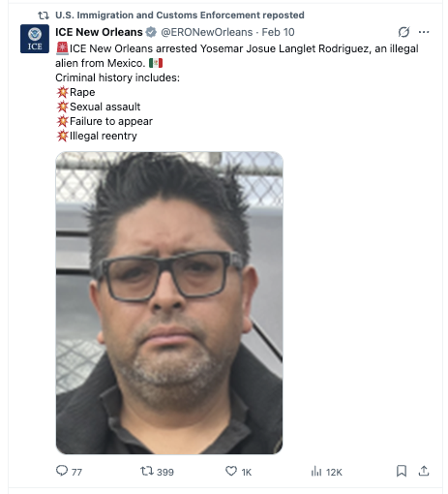Bookmark this ICE New Orleans post

point(402,471)
